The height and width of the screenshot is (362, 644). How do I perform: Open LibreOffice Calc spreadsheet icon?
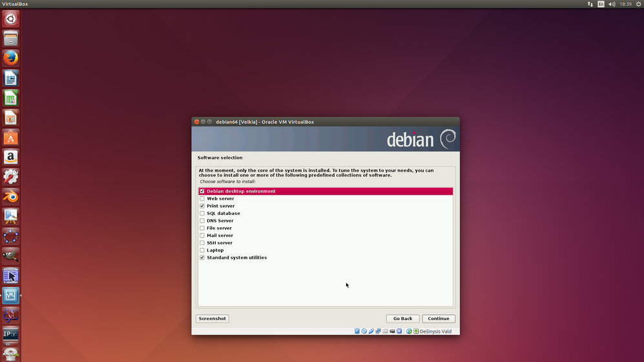pyautogui.click(x=10, y=98)
